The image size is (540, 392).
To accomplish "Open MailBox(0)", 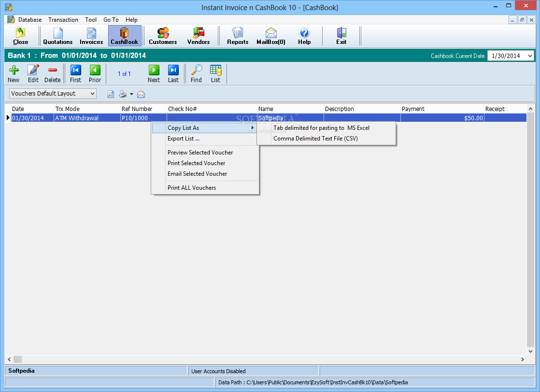I will pyautogui.click(x=271, y=36).
